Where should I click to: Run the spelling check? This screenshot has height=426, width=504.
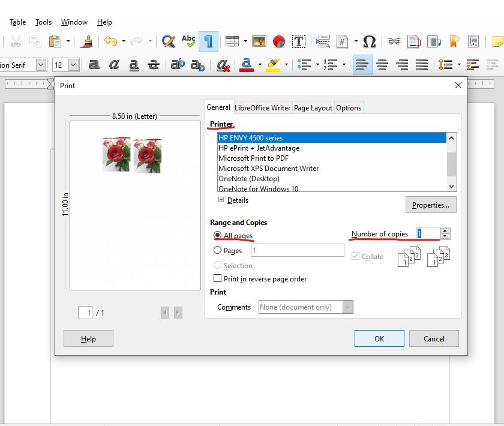click(x=188, y=42)
